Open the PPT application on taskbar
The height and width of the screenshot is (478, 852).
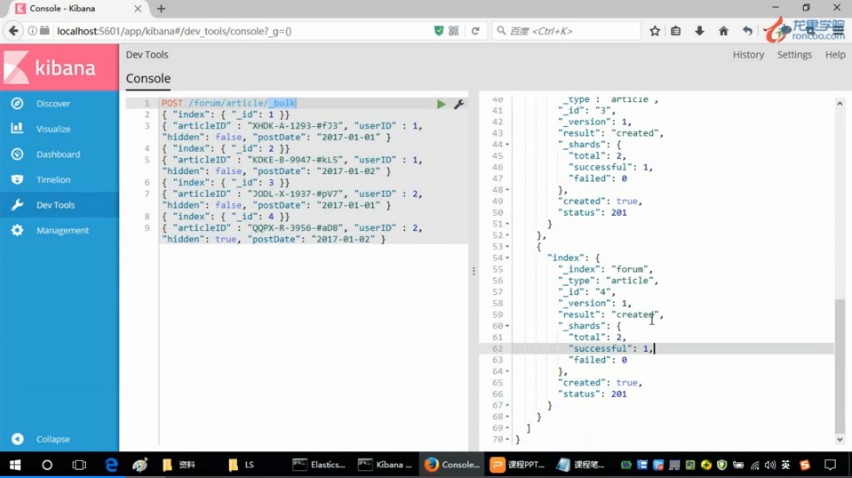click(517, 465)
